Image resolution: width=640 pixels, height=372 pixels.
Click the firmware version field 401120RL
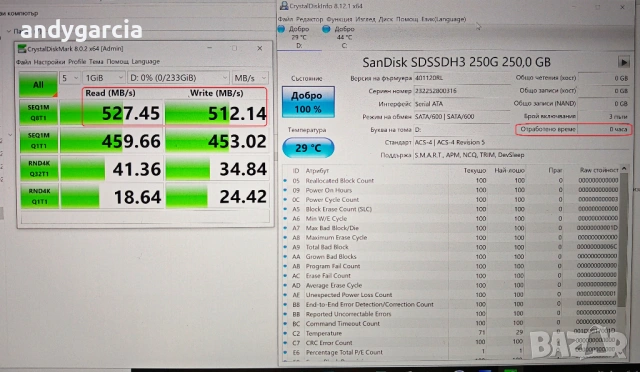[462, 78]
